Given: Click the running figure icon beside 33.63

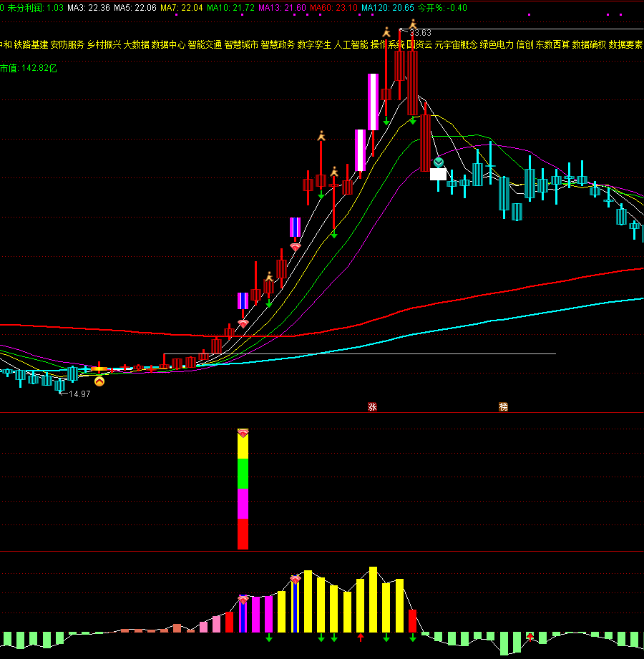Looking at the screenshot, I should pyautogui.click(x=413, y=24).
